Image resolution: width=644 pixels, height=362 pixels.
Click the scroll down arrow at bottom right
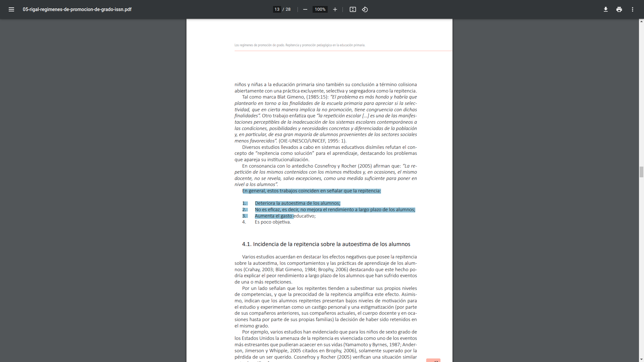[x=641, y=359]
